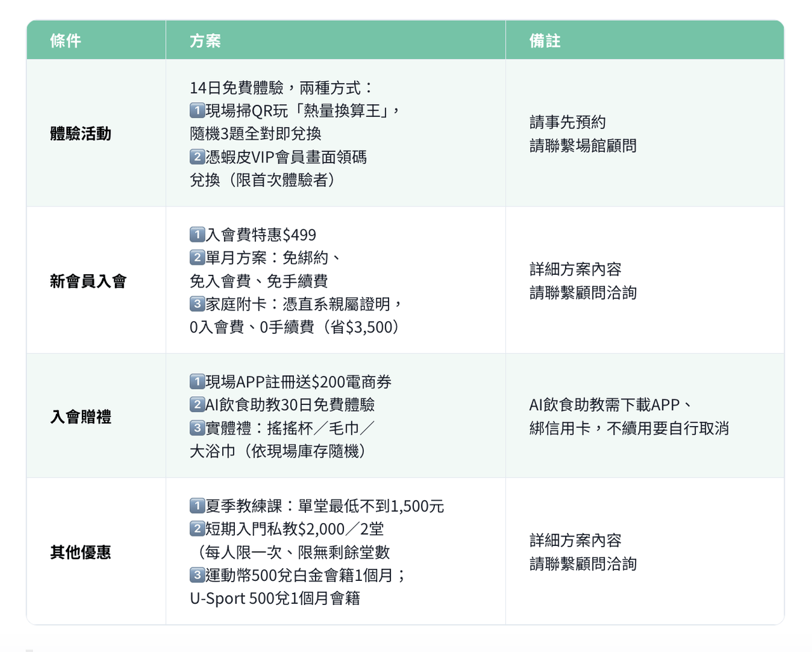Select the 體驗活動 row label
This screenshot has height=652, width=812.
coord(81,134)
